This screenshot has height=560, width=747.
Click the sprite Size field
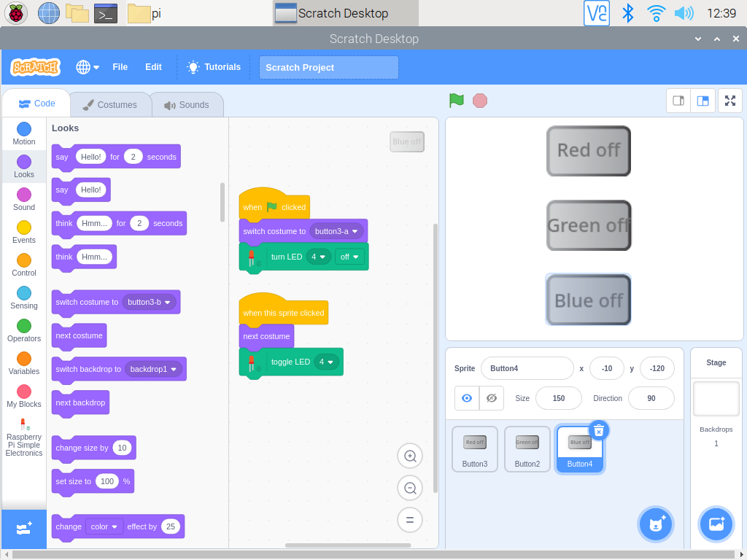(558, 398)
